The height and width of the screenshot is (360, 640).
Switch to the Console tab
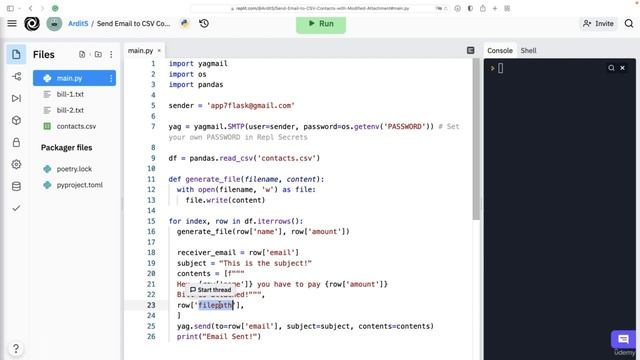point(500,51)
